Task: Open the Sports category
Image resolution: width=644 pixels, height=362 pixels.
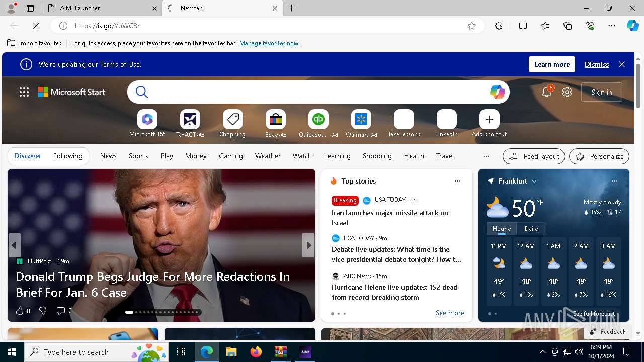Action: (x=138, y=156)
